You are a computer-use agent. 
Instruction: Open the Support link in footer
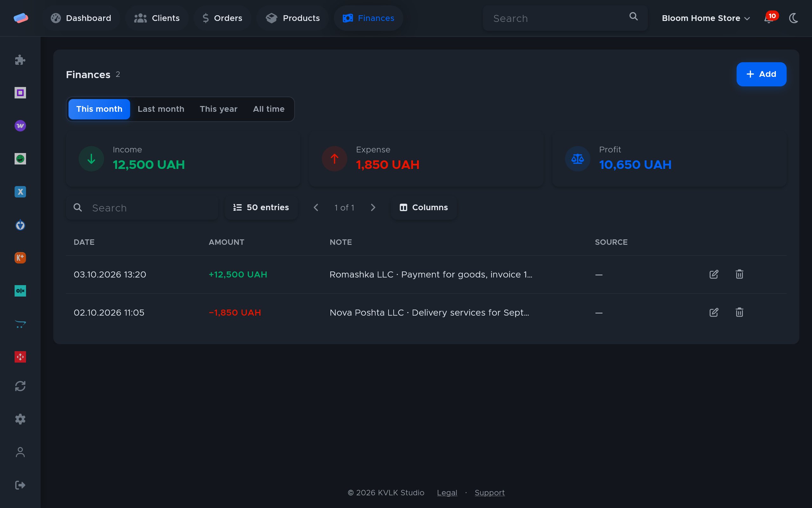489,492
